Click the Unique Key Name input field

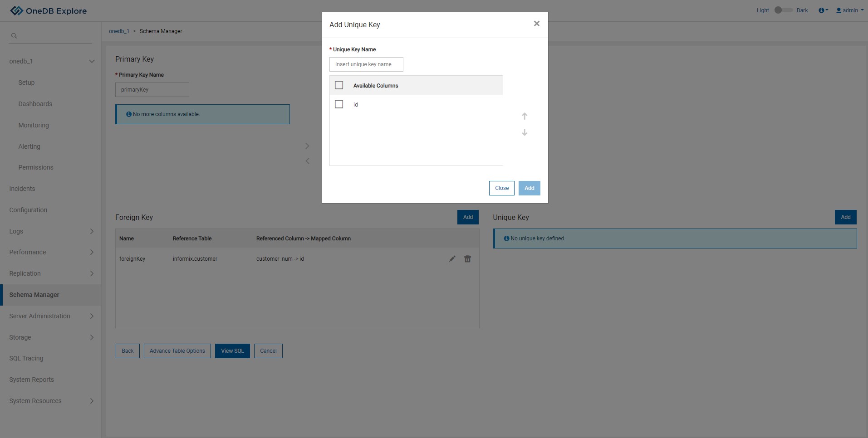point(366,64)
